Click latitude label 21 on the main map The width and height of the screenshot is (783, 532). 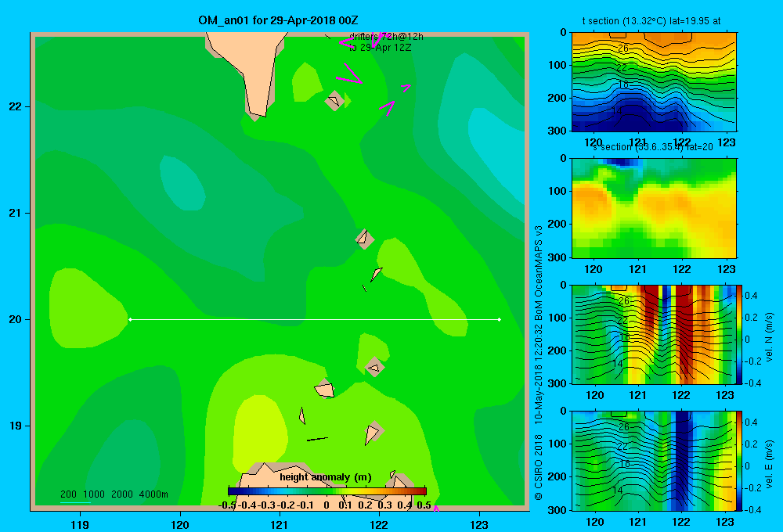(x=16, y=213)
